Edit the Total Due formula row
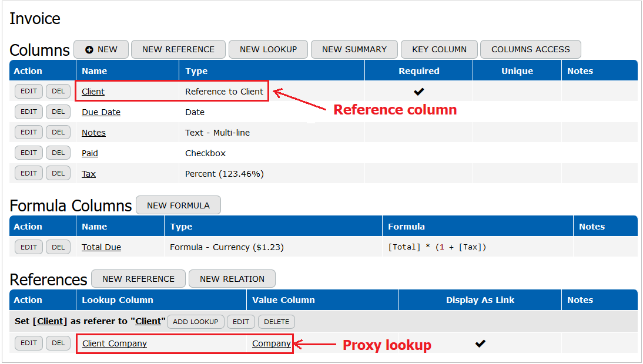The width and height of the screenshot is (643, 364). 29,247
